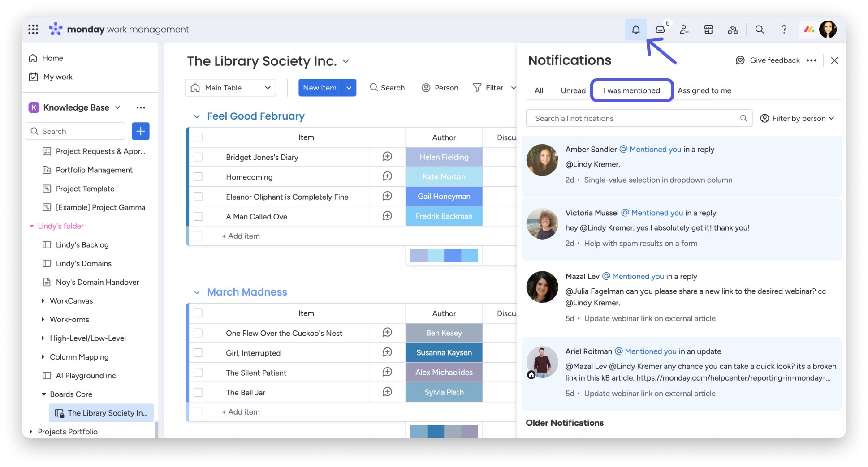Screen dimensions: 868x467
Task: Switch to the All notifications tab
Action: point(539,90)
